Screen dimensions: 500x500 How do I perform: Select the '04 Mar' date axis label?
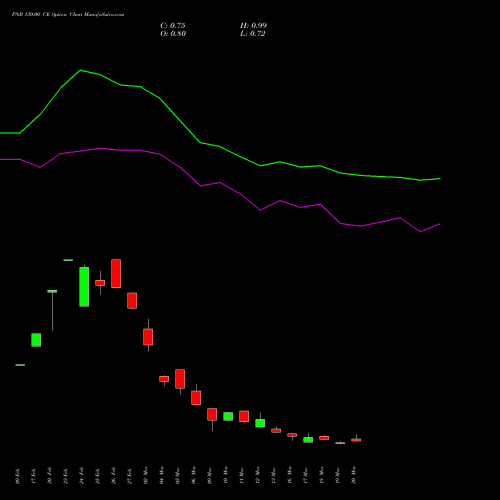point(162,475)
